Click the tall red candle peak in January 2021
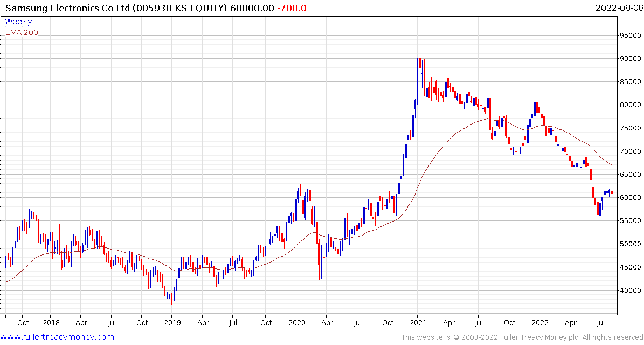This screenshot has width=644, height=345. coord(420,49)
